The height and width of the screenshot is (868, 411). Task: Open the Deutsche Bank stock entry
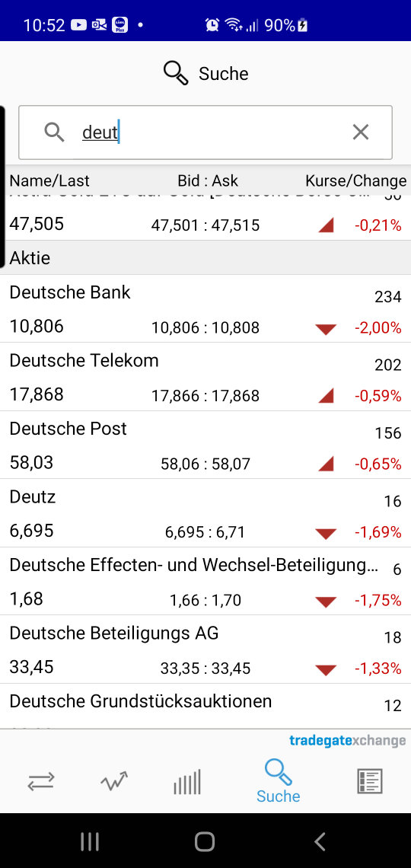tap(205, 309)
